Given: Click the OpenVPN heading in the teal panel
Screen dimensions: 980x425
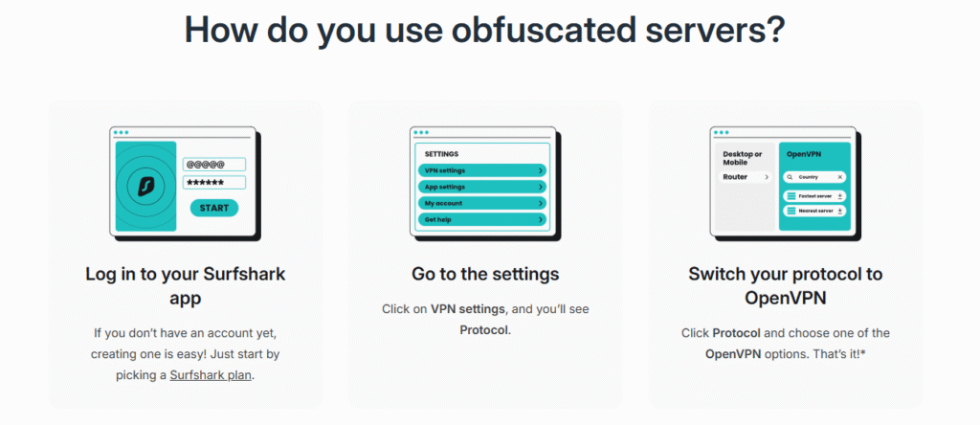Looking at the screenshot, I should click(x=802, y=154).
